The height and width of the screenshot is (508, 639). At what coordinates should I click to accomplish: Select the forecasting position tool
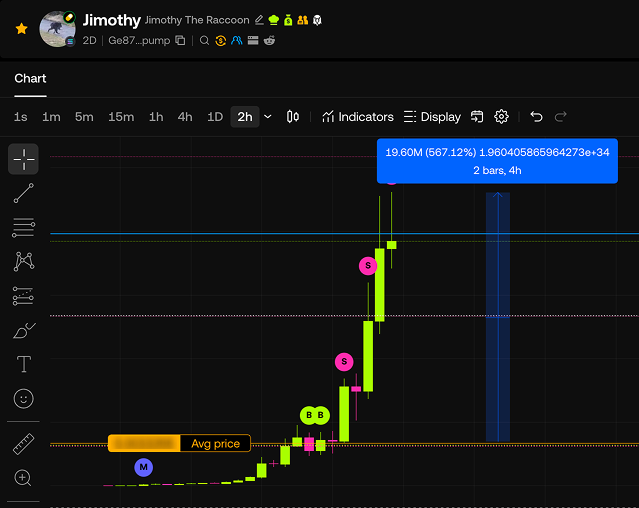pyautogui.click(x=24, y=296)
